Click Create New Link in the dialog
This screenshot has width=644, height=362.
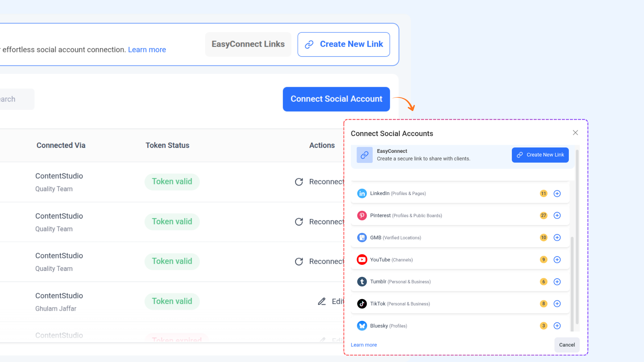(x=540, y=155)
